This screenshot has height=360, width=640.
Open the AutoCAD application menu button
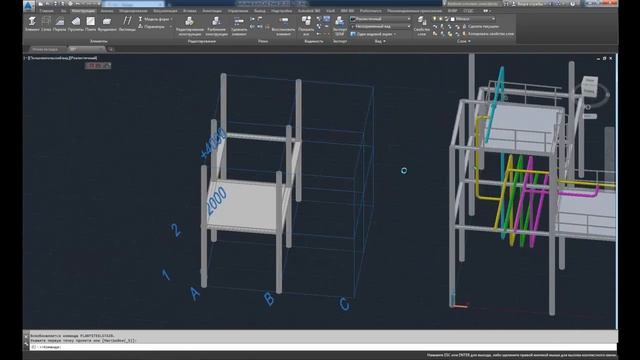[29, 5]
